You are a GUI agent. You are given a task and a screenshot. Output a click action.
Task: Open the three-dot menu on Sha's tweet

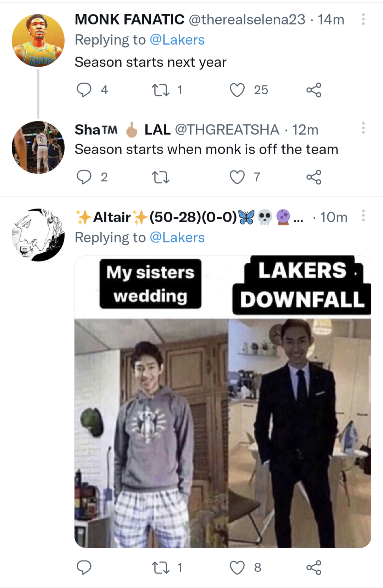[363, 128]
